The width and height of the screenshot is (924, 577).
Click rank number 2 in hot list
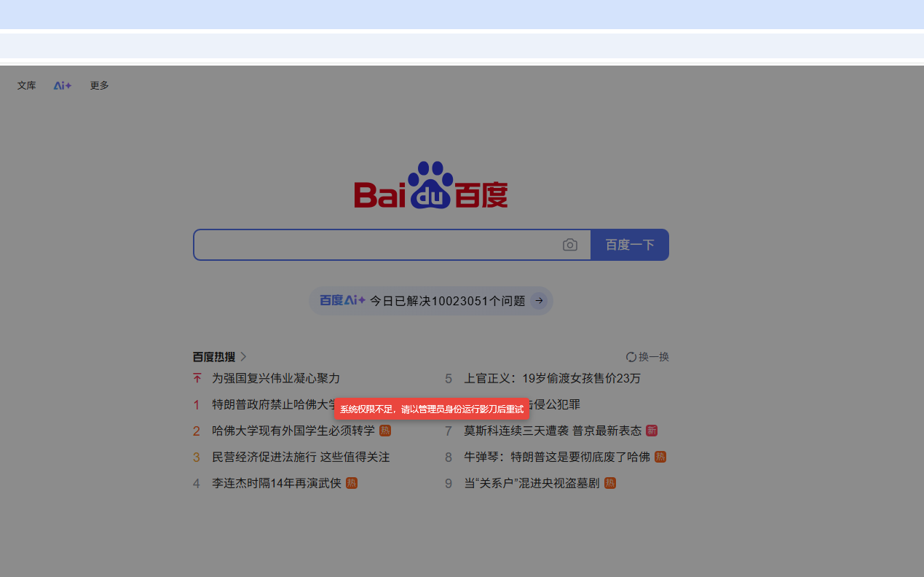click(197, 431)
